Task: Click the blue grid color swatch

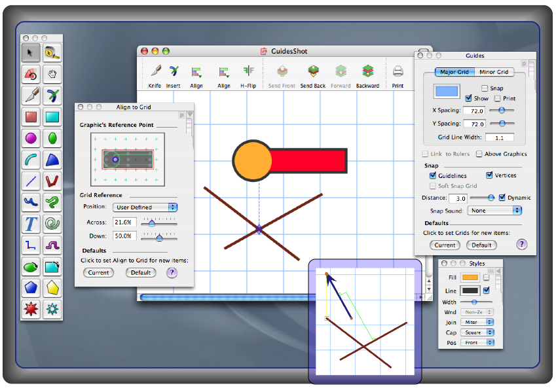Action: (x=447, y=91)
